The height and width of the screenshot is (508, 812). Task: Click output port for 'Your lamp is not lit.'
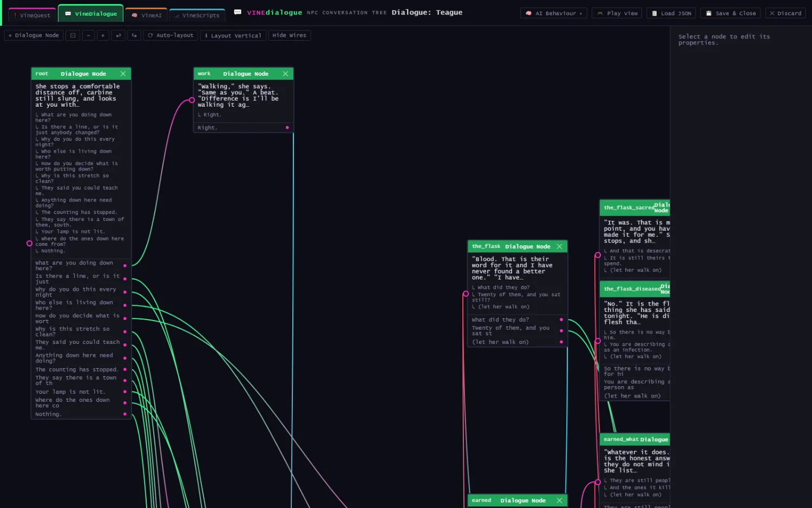(125, 392)
